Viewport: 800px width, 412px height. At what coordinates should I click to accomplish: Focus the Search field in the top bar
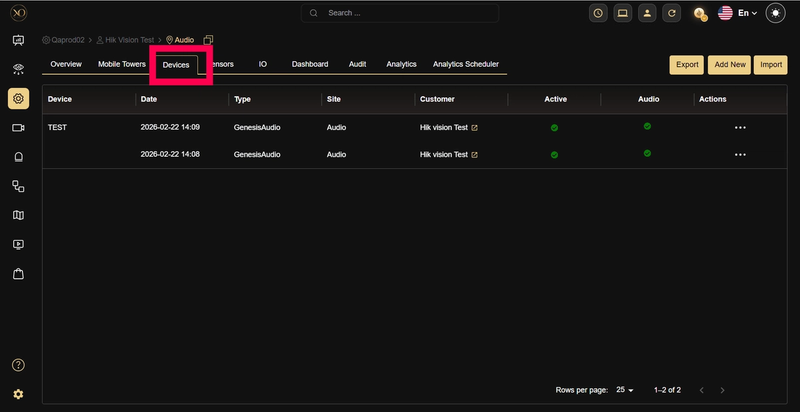[x=400, y=13]
